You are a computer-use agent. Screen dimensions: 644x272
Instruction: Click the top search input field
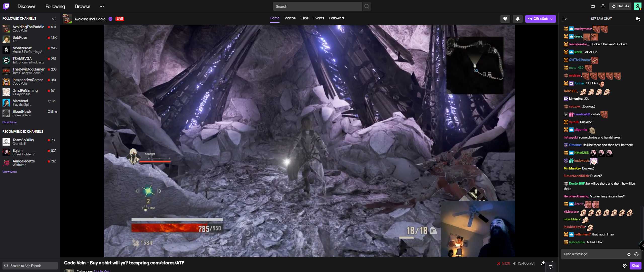(317, 6)
